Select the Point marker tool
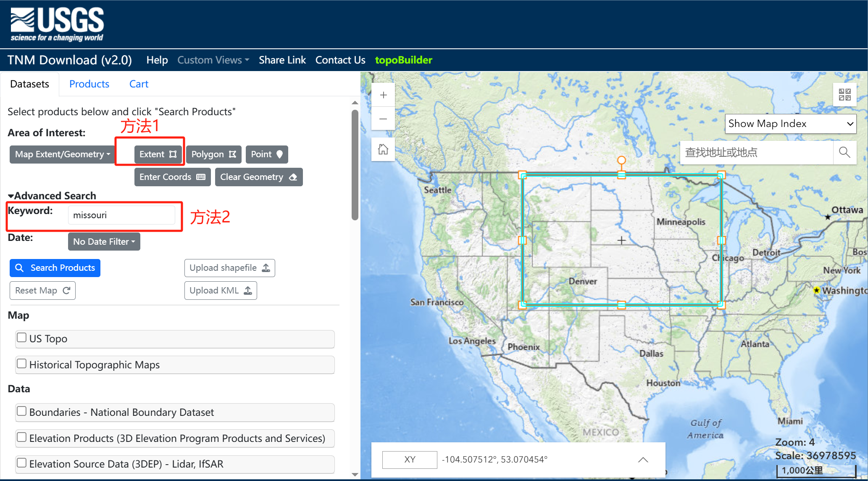The height and width of the screenshot is (481, 868). [x=267, y=154]
